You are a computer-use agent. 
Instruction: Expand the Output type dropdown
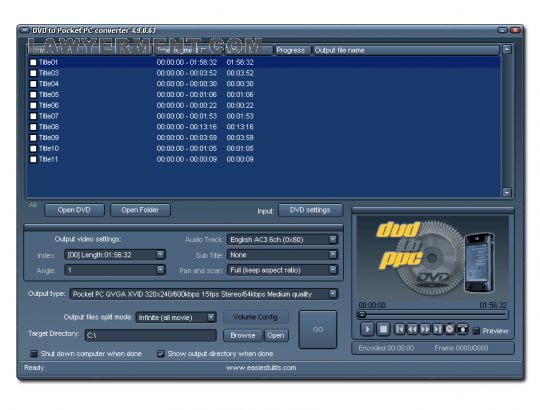(x=333, y=294)
